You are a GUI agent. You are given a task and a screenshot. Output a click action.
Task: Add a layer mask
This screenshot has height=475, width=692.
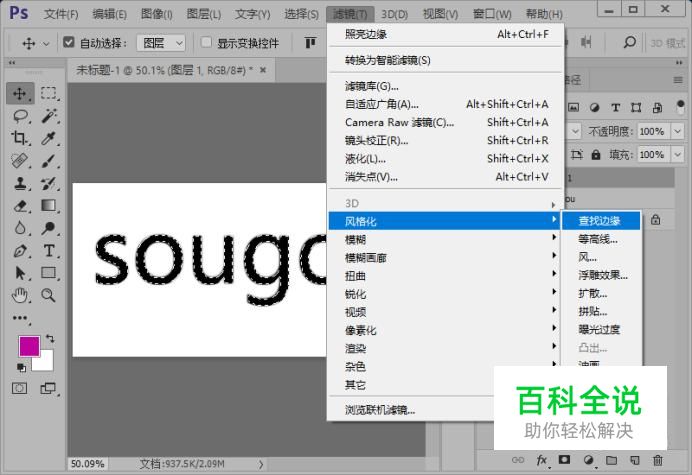pos(564,460)
